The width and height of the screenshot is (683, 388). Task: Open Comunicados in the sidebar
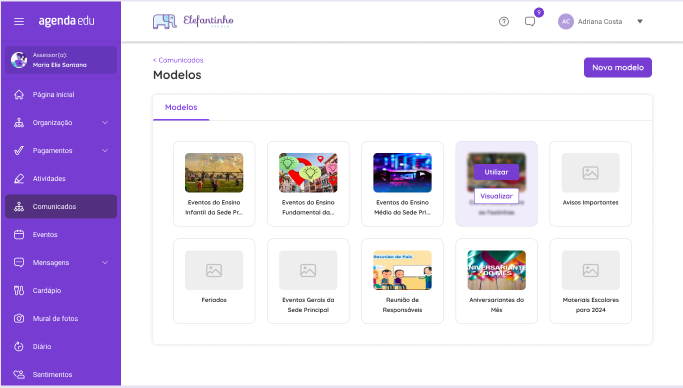click(x=61, y=206)
